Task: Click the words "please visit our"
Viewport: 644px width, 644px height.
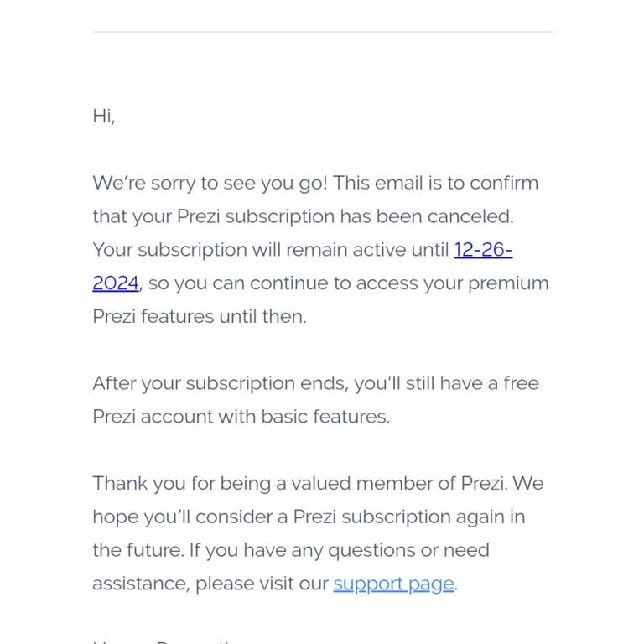Action: coord(262,584)
